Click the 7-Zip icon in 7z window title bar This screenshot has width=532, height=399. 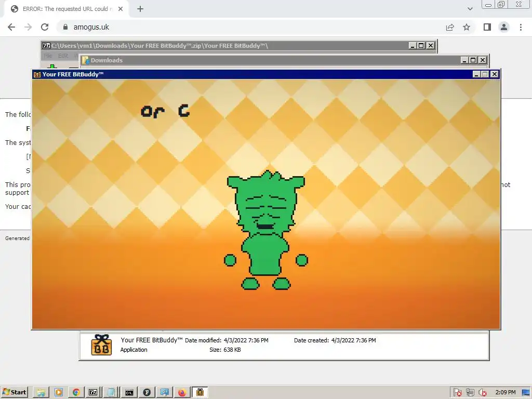[46, 46]
